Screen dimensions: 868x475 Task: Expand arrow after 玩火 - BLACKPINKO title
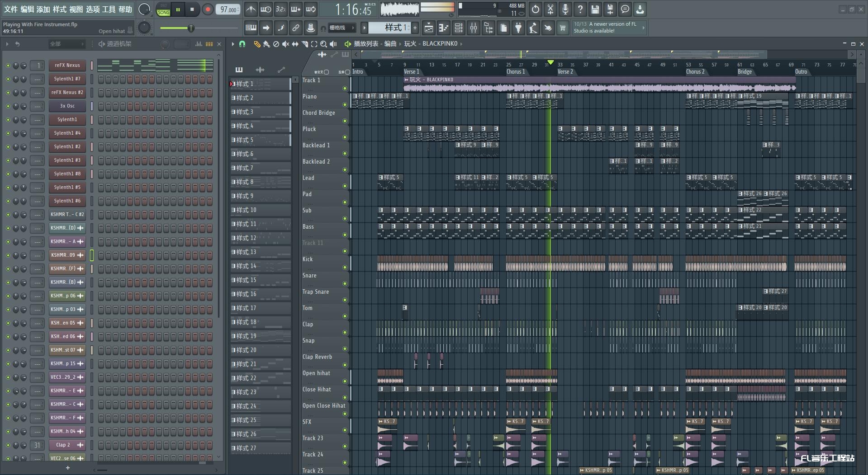click(x=461, y=44)
